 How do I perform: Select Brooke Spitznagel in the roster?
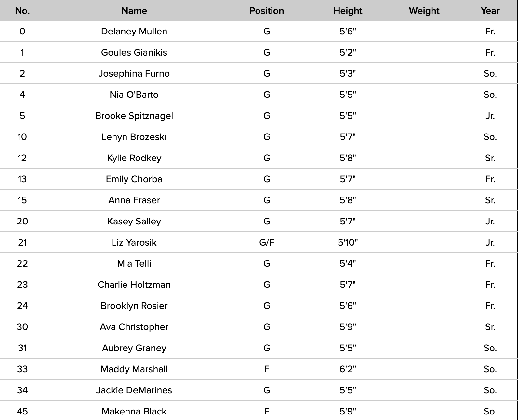134,116
